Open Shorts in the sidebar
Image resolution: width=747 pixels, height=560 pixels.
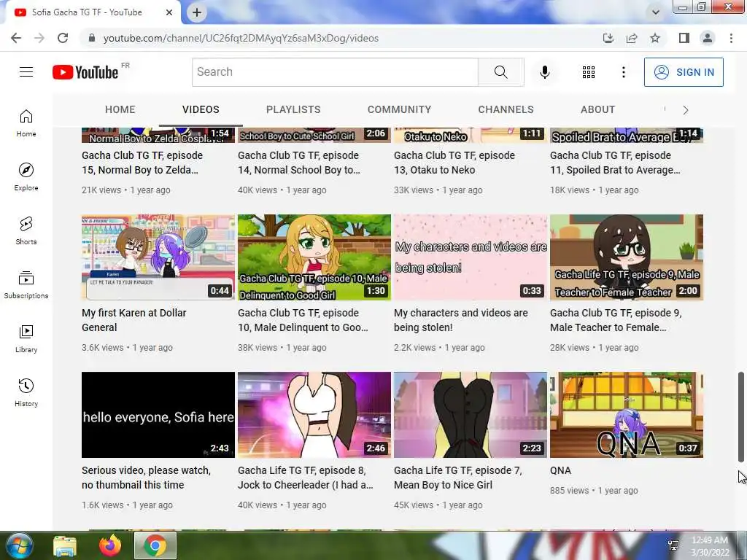coord(26,230)
